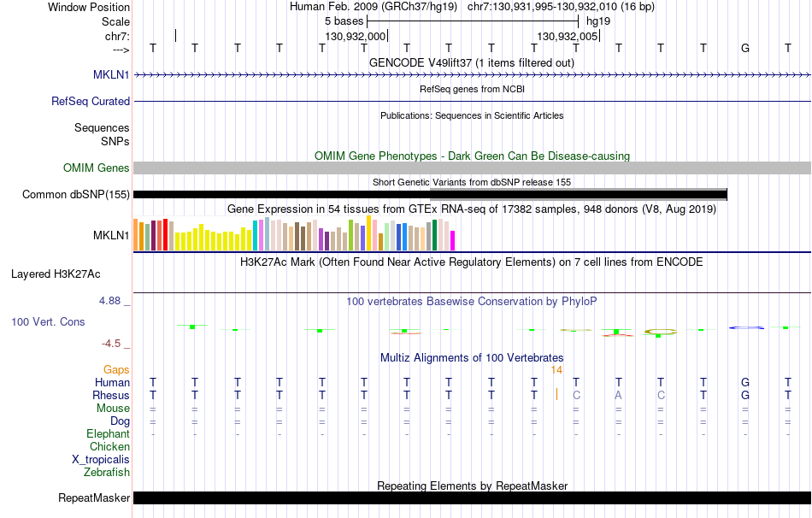Open Short Genetic Variants from dbSNP title
The width and height of the screenshot is (812, 518).
point(472,182)
